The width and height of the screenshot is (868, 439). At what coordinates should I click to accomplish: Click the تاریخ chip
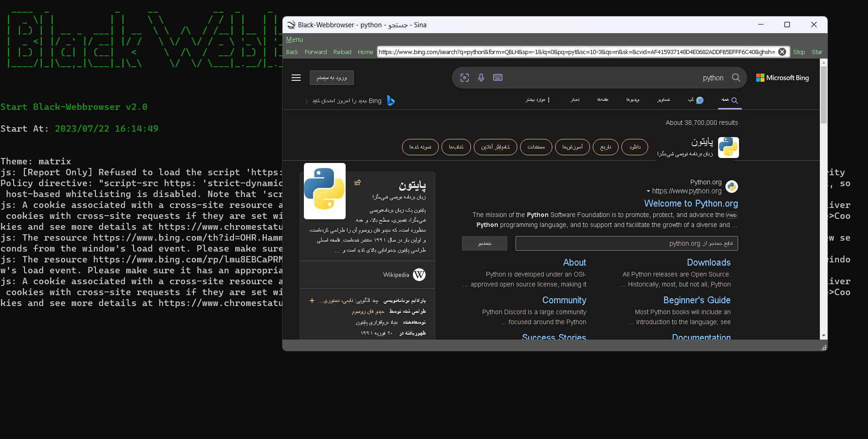point(605,147)
